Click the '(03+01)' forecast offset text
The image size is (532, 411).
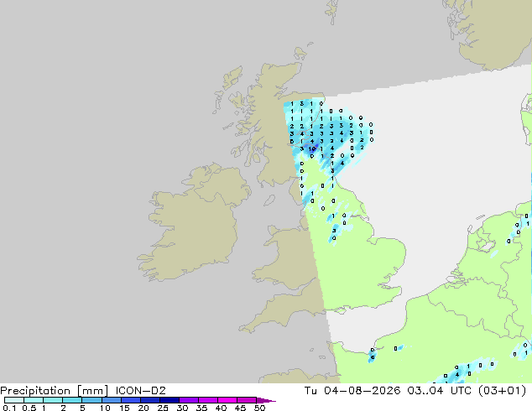pyautogui.click(x=502, y=391)
